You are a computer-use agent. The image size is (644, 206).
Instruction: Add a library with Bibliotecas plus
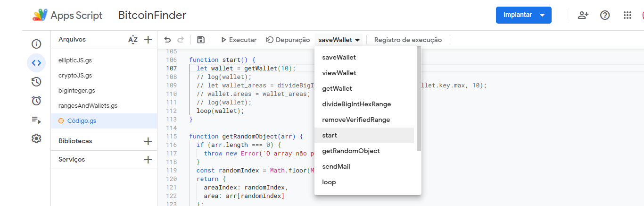tap(148, 141)
